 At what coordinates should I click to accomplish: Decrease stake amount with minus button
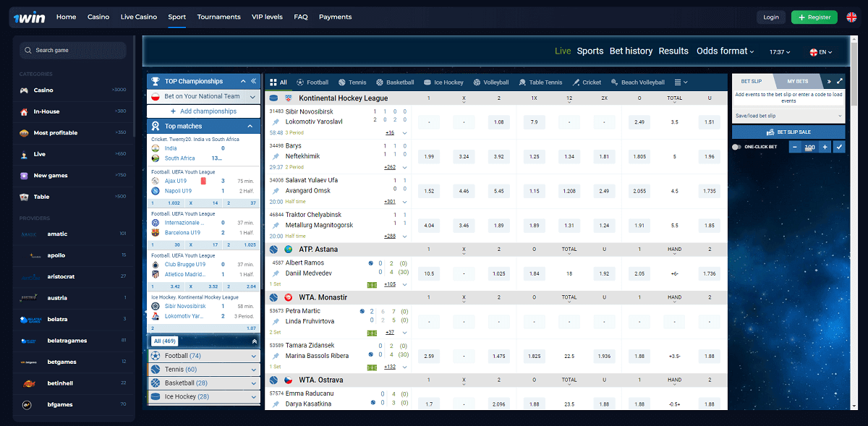click(795, 147)
